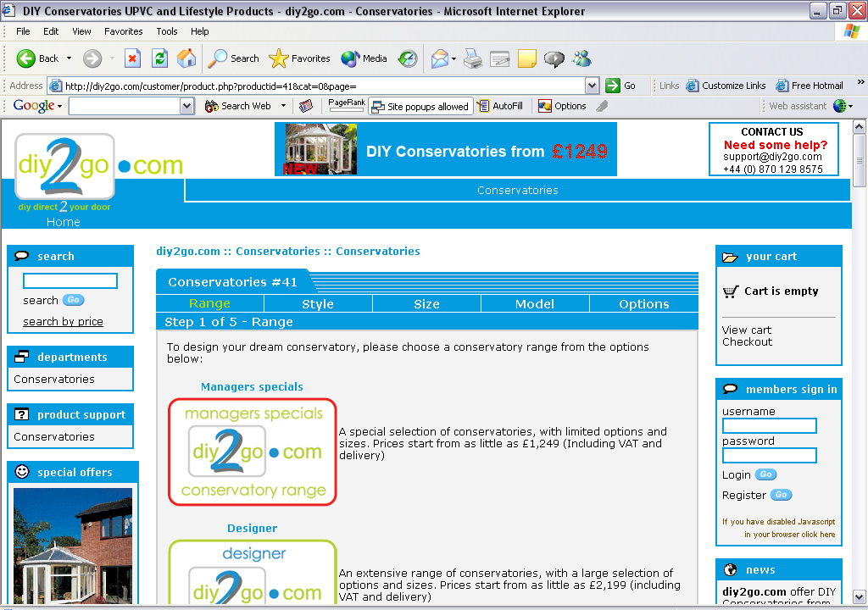The width and height of the screenshot is (868, 610).
Task: Click the Web assistant globe icon
Action: (840, 106)
